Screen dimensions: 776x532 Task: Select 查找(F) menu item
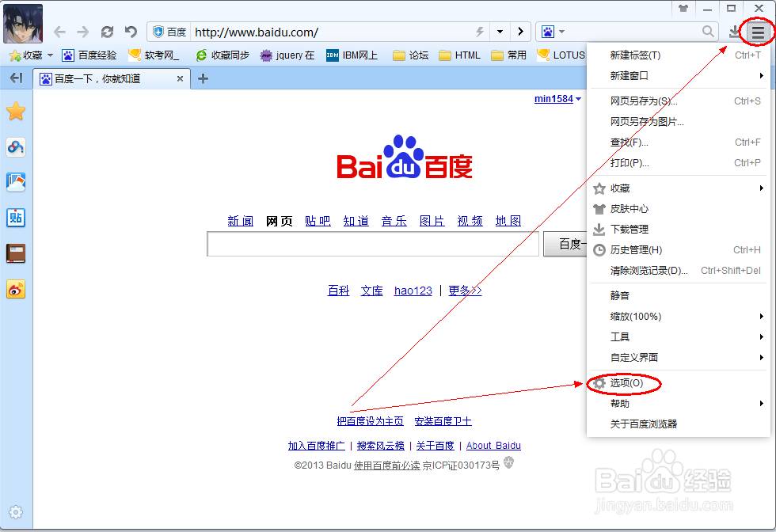click(678, 142)
